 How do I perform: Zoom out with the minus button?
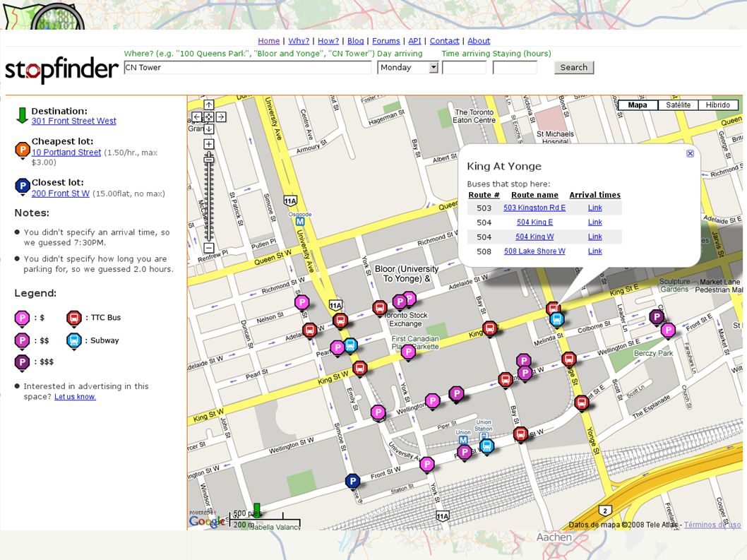[209, 248]
